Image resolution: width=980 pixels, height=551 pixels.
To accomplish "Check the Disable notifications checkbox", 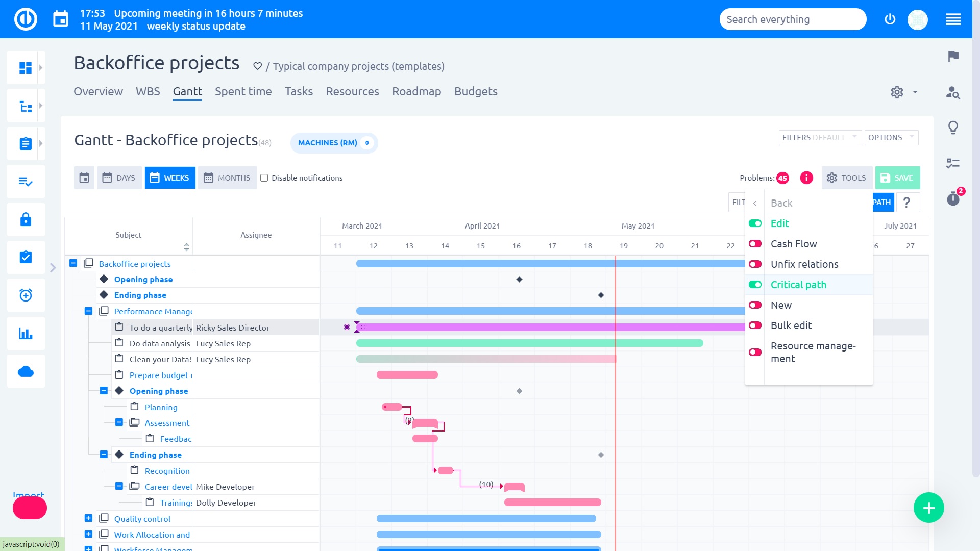I will pyautogui.click(x=264, y=178).
